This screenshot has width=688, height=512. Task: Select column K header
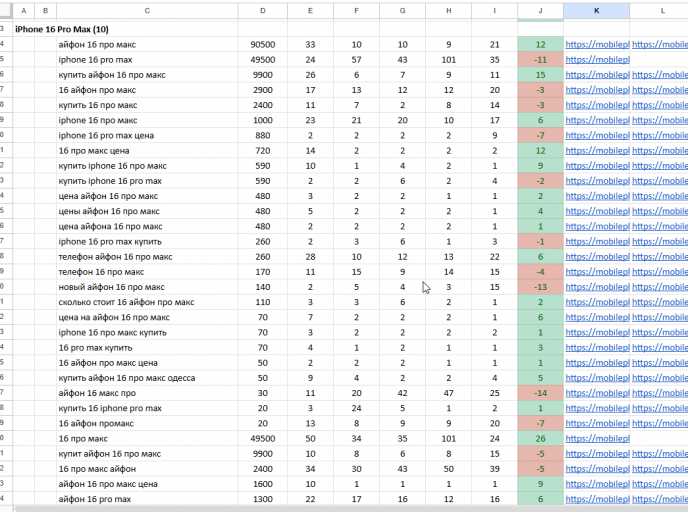click(x=596, y=11)
